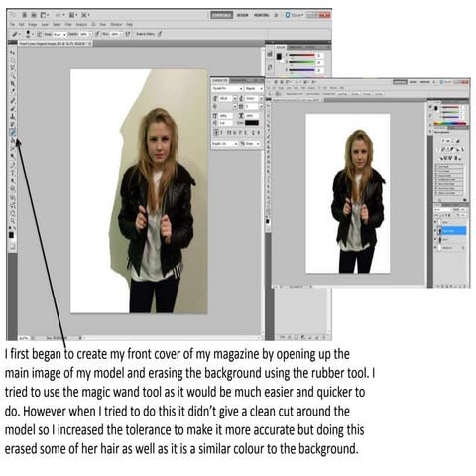Click the color spectrum ramp in right window
The image size is (476, 476).
450,124
